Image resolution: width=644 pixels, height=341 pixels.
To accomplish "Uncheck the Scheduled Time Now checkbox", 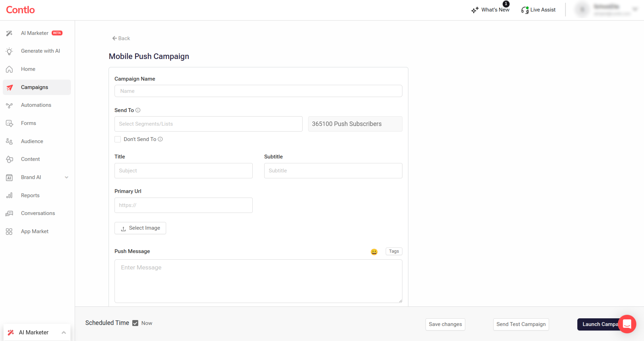I will click(135, 323).
